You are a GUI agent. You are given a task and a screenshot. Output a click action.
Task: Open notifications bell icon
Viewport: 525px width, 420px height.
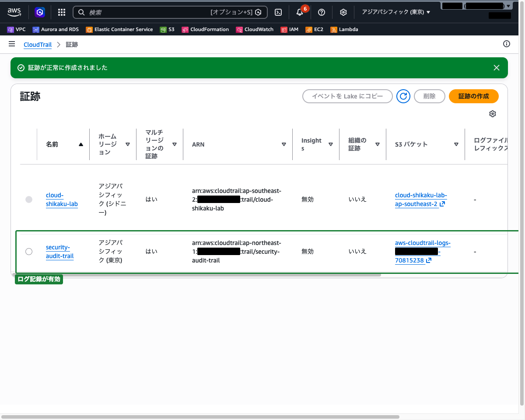(300, 12)
